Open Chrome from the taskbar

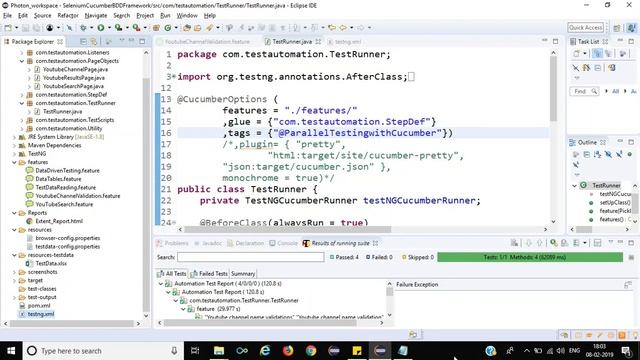coord(311,351)
